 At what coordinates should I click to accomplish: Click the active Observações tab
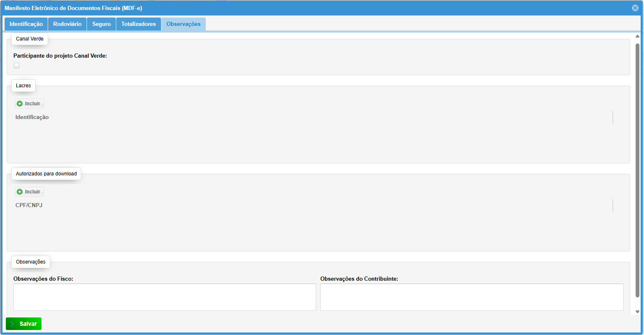pos(183,24)
